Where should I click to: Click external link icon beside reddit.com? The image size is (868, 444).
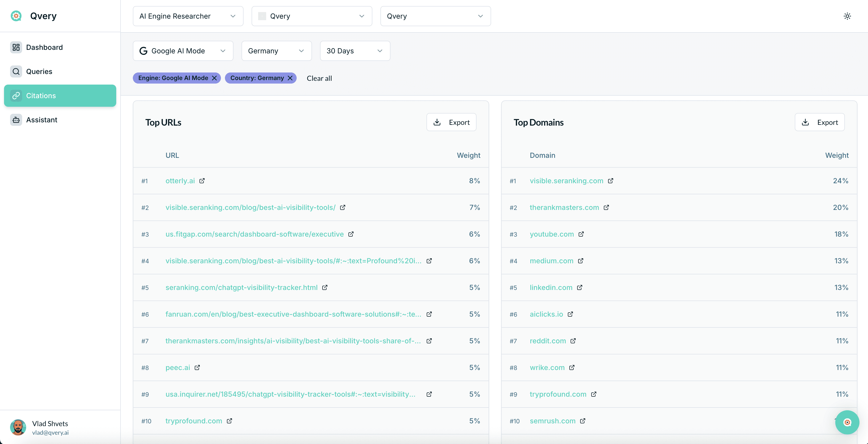573,341
